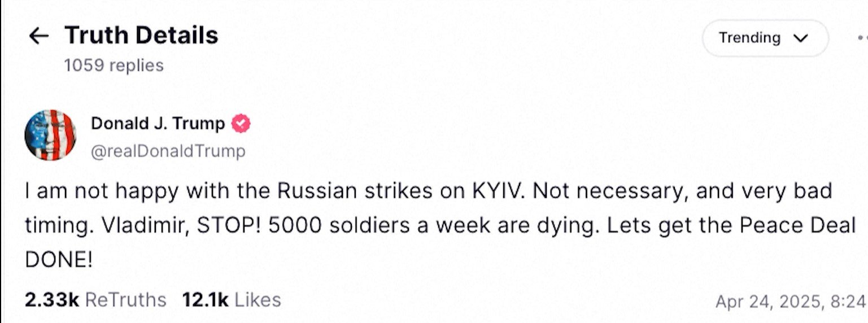The image size is (868, 323).
Task: Open Donald J. Trump display name
Action: 158,124
